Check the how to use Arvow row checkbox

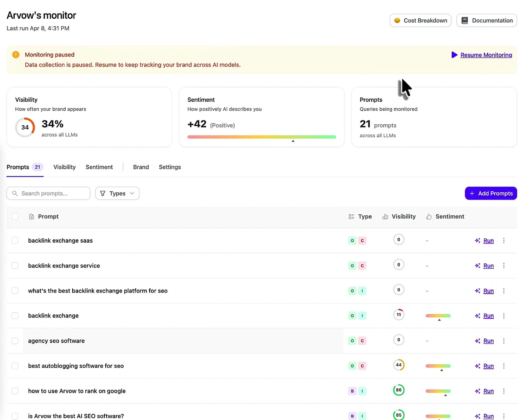tap(15, 391)
